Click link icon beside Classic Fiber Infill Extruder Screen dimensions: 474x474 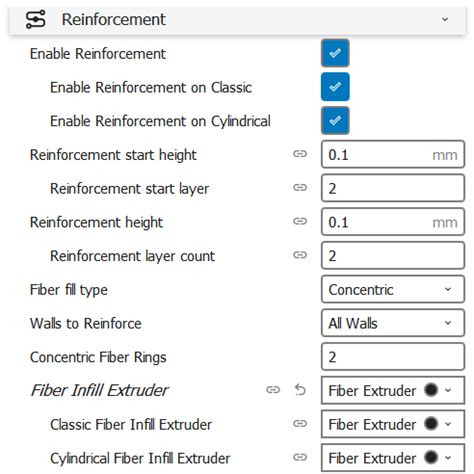point(300,423)
